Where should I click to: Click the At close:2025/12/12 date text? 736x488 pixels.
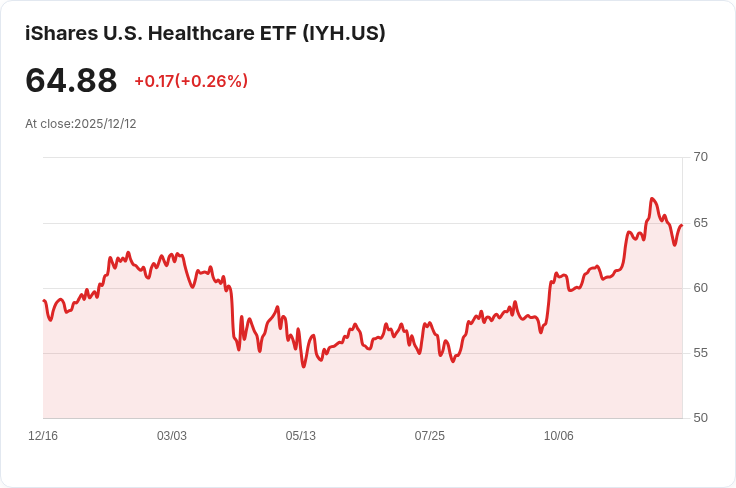[81, 124]
